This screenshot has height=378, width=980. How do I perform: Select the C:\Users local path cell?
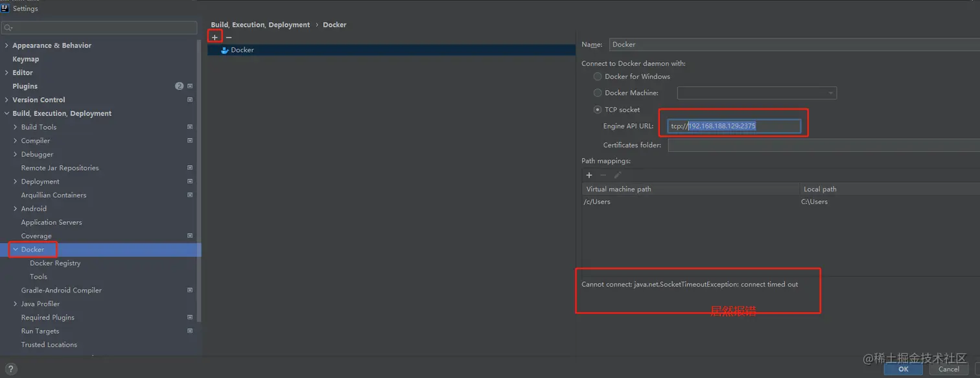[x=889, y=202]
